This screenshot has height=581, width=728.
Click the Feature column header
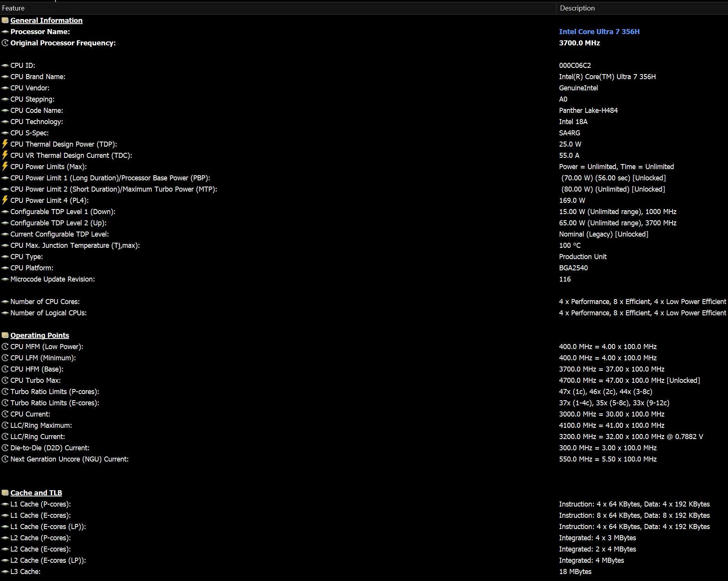[278, 8]
